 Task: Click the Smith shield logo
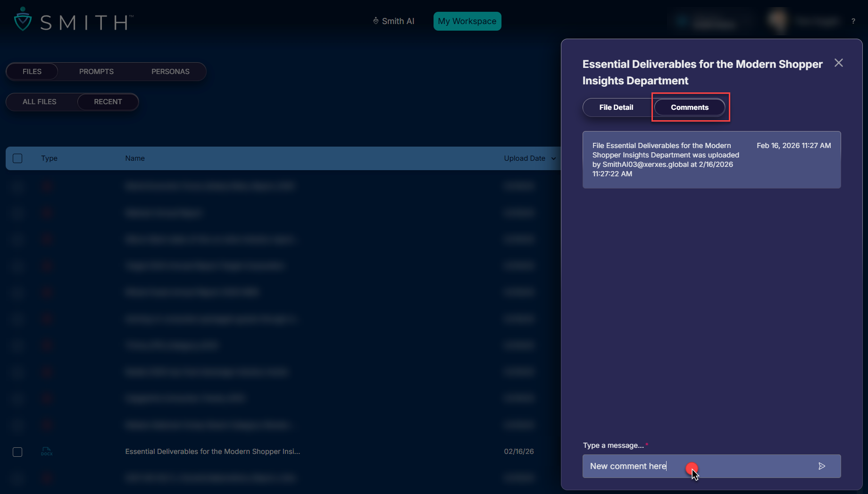click(23, 20)
